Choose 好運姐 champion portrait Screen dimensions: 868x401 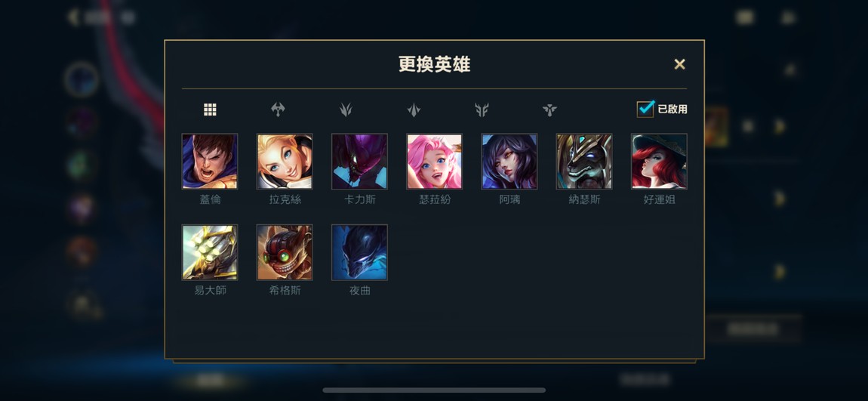click(660, 161)
